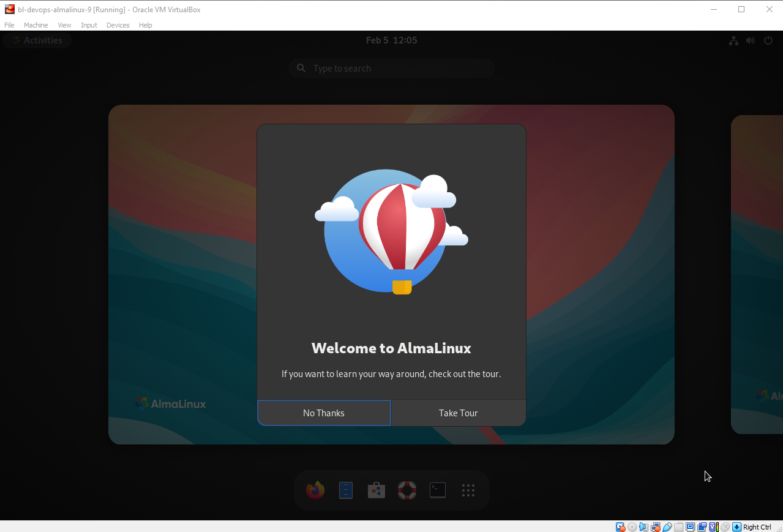This screenshot has width=783, height=532.
Task: Open the Help lifebuoy icon in dash
Action: [407, 490]
